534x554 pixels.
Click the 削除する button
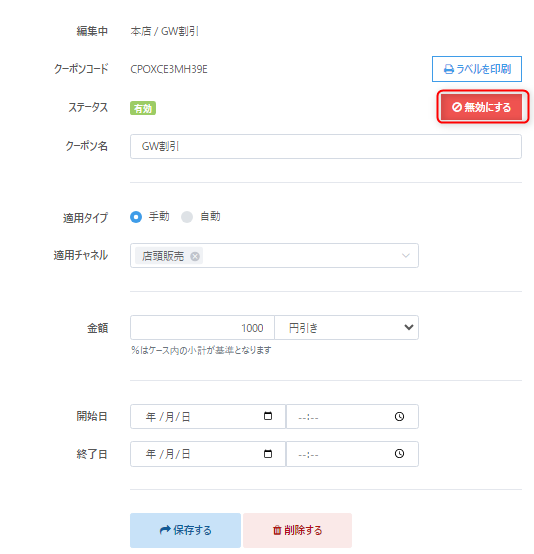pyautogui.click(x=297, y=530)
